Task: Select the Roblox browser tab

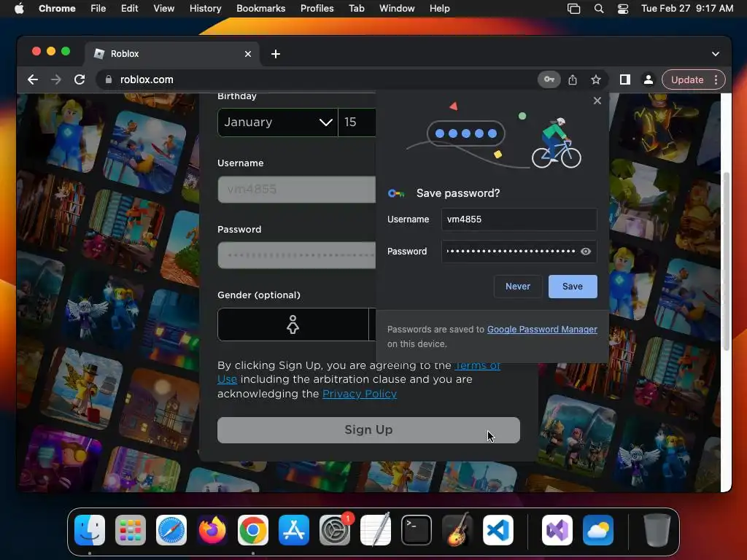Action: 172,54
